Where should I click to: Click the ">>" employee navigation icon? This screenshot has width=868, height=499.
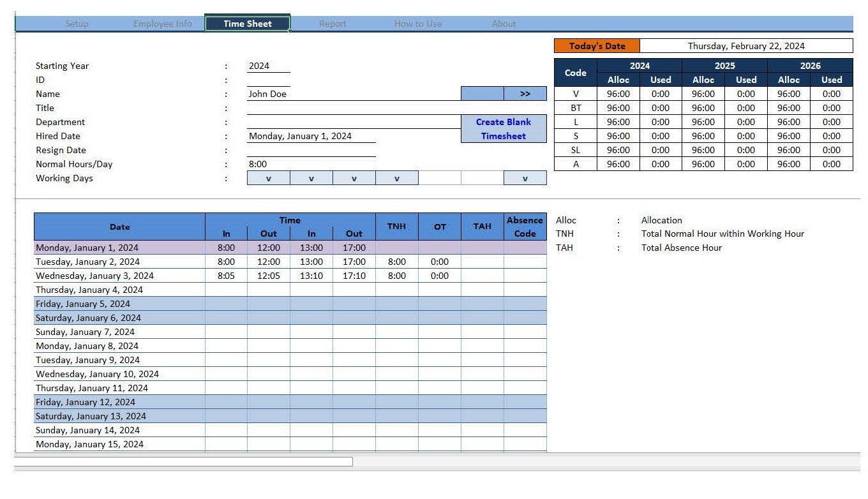pyautogui.click(x=525, y=93)
